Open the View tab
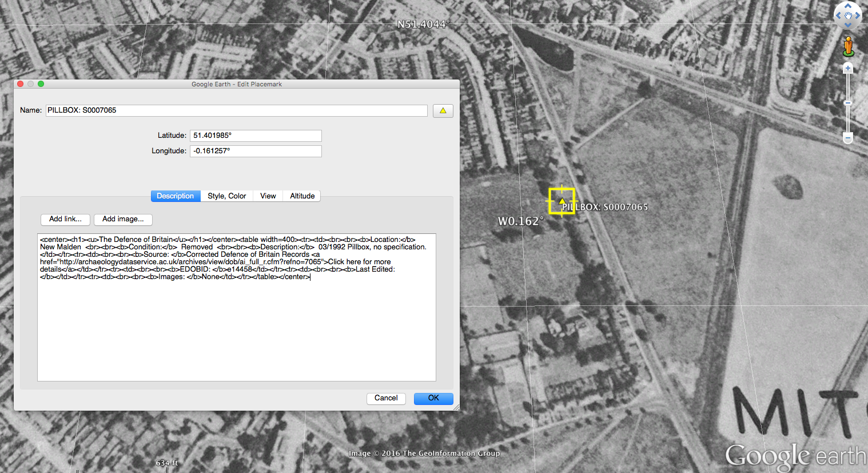 coord(268,196)
